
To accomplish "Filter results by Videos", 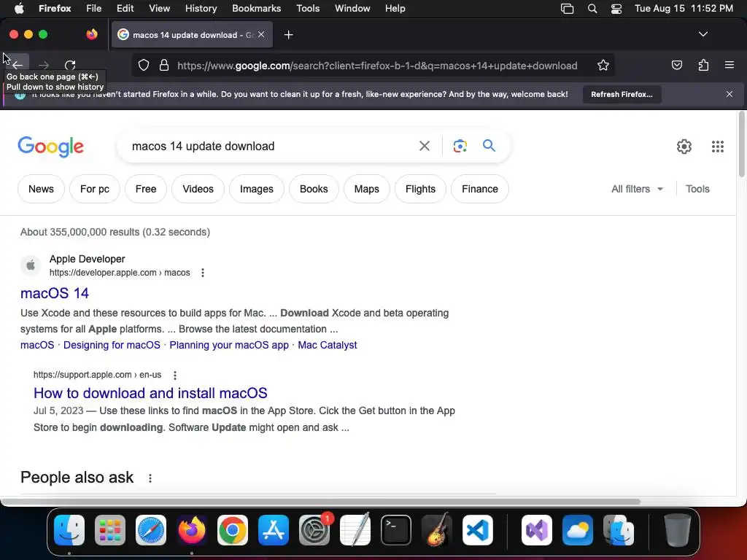I will pyautogui.click(x=198, y=189).
